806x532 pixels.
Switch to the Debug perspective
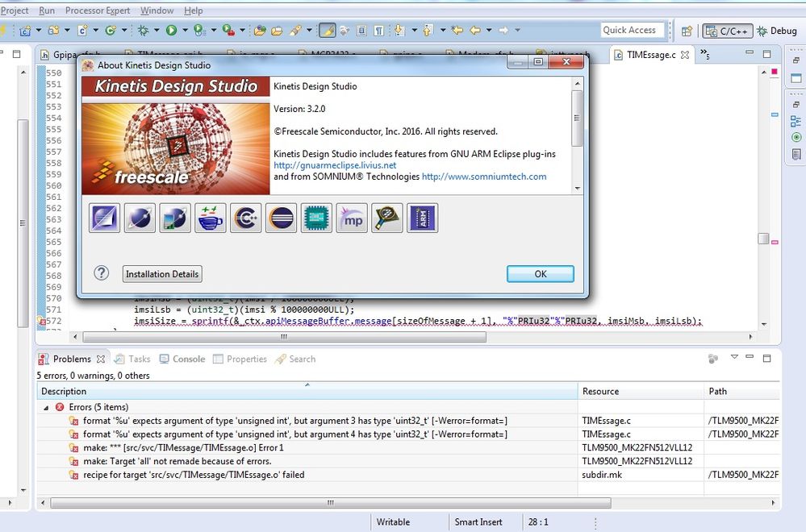pyautogui.click(x=777, y=31)
